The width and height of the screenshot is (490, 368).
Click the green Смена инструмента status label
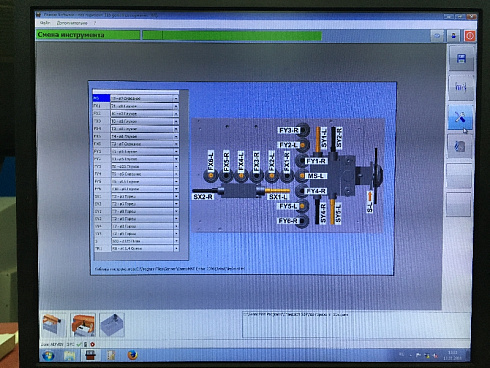pyautogui.click(x=88, y=35)
